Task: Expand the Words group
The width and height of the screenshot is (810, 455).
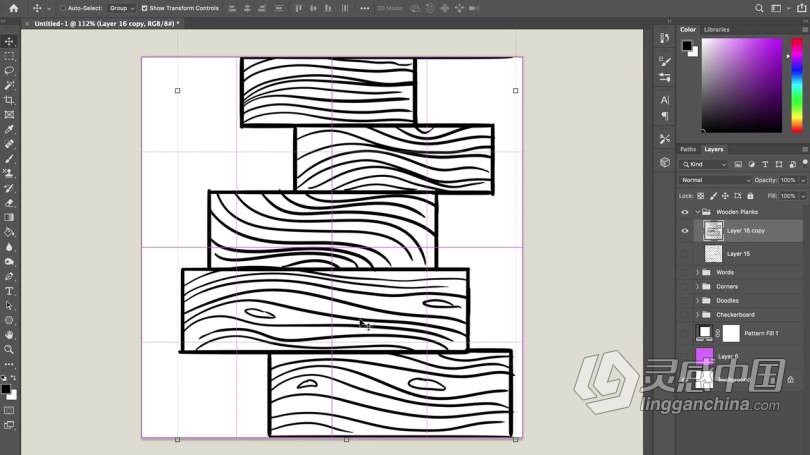Action: pos(697,272)
